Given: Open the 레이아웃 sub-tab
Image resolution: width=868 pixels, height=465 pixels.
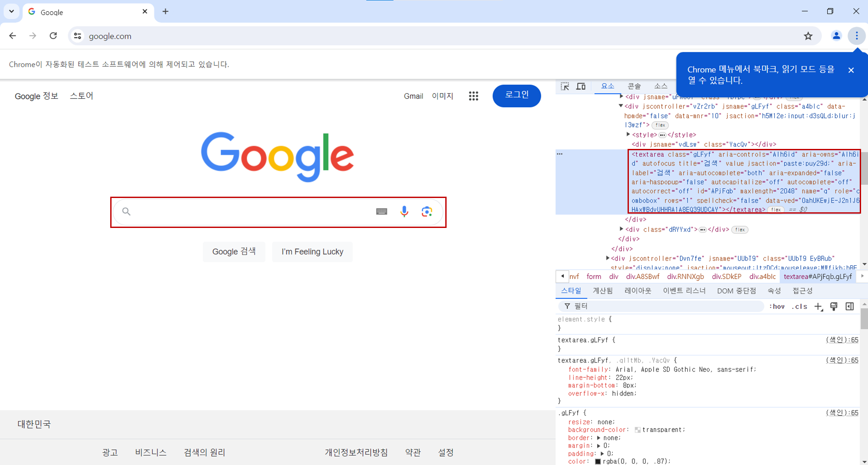Looking at the screenshot, I should (638, 290).
